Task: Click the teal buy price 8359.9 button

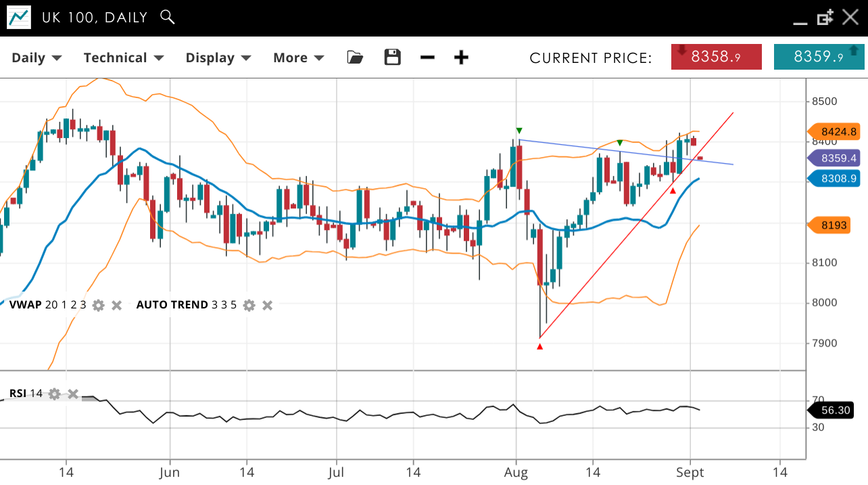Action: 819,57
